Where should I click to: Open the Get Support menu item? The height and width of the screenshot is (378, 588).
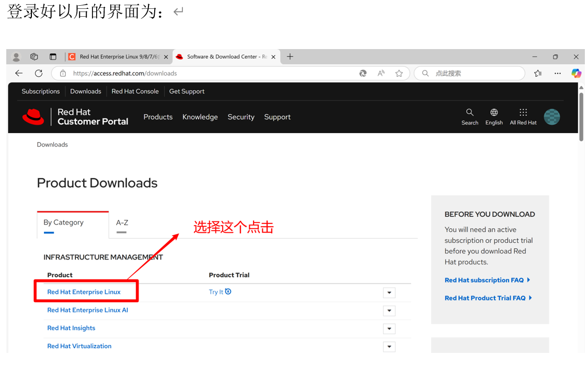coord(187,91)
